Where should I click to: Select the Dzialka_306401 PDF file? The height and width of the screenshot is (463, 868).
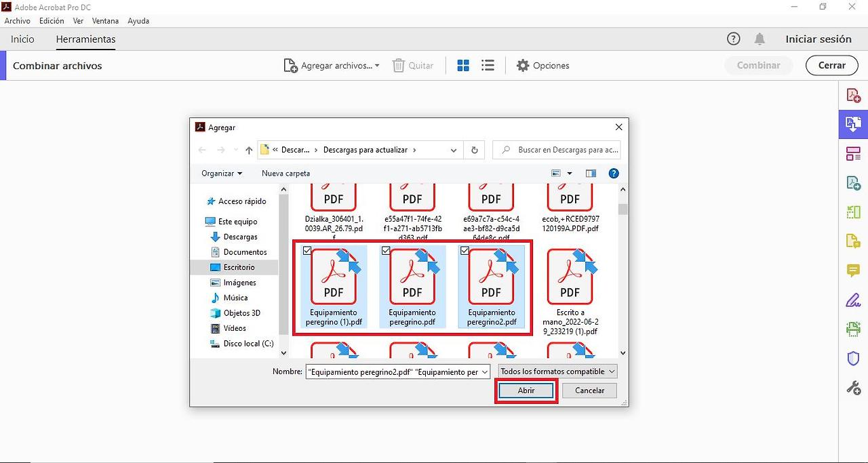point(334,210)
